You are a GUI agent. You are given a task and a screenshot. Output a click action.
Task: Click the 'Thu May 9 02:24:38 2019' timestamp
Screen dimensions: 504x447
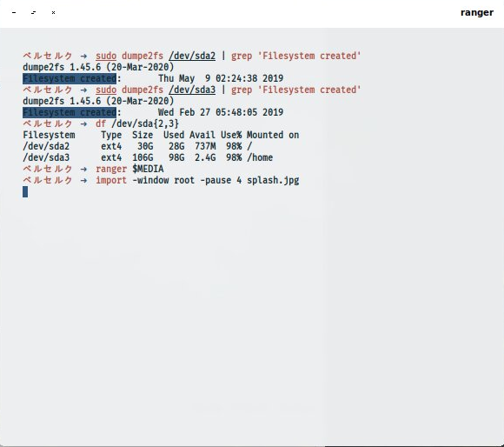tap(221, 78)
